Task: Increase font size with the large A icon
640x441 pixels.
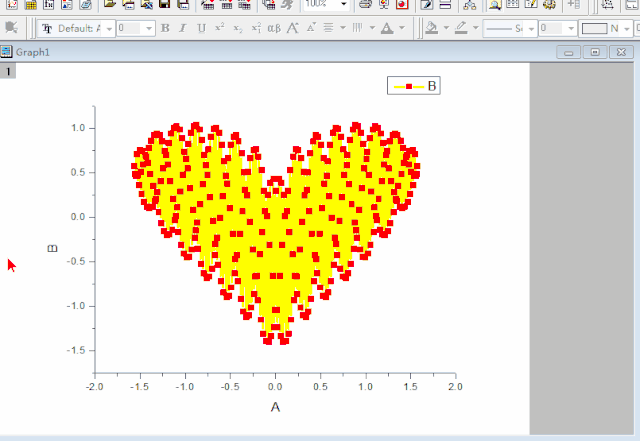Action: [293, 28]
